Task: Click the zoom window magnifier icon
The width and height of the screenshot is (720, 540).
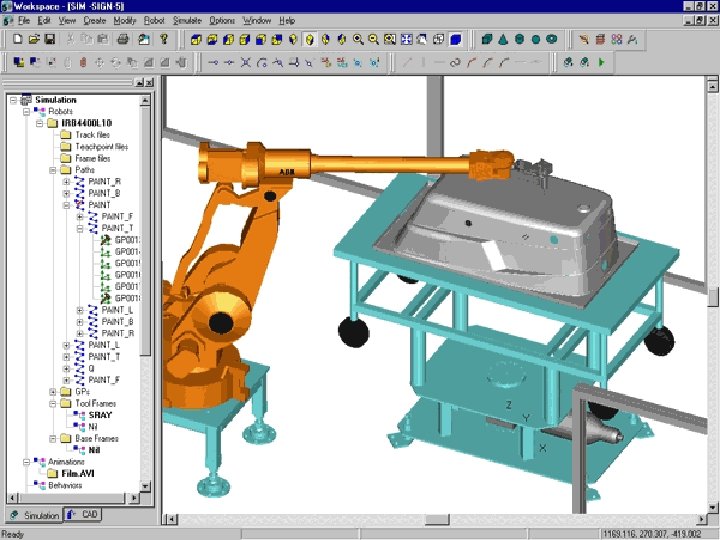Action: (x=390, y=40)
